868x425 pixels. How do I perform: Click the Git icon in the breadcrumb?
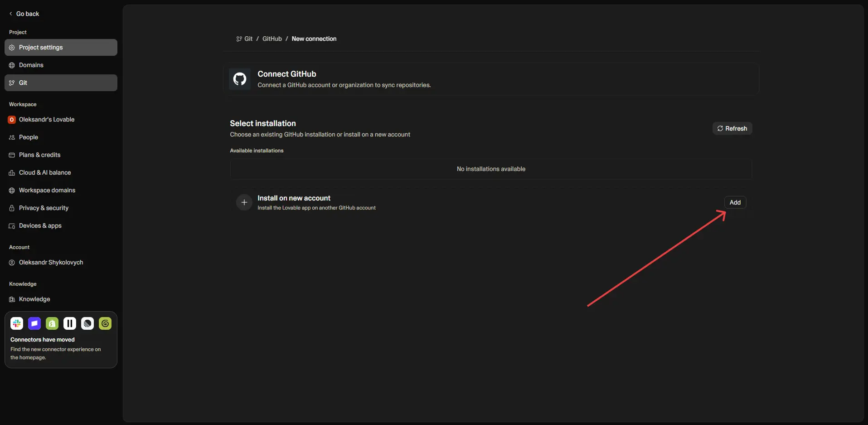click(239, 39)
